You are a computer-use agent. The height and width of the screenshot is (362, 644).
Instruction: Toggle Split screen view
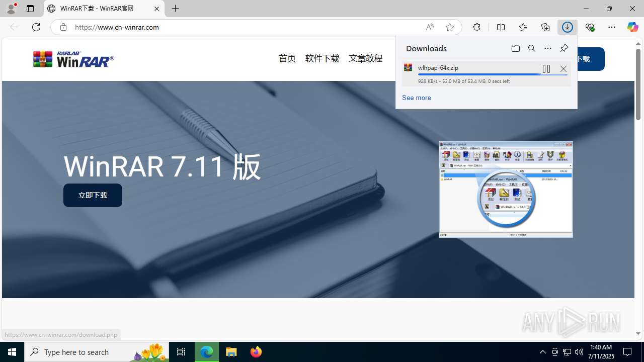pyautogui.click(x=501, y=27)
